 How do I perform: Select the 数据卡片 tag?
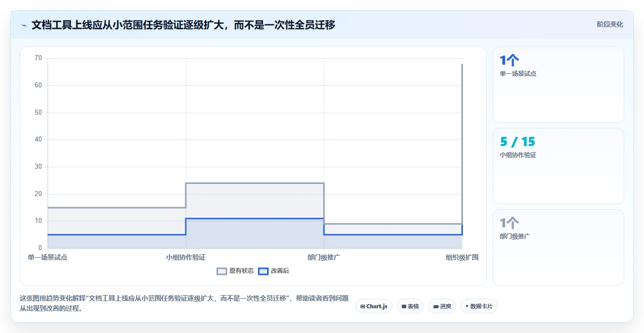(x=479, y=306)
